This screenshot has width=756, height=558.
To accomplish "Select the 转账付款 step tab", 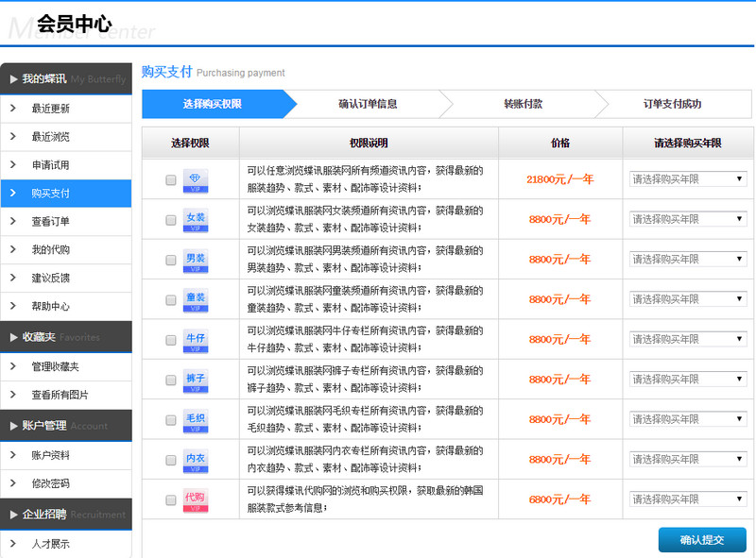I will 516,106.
